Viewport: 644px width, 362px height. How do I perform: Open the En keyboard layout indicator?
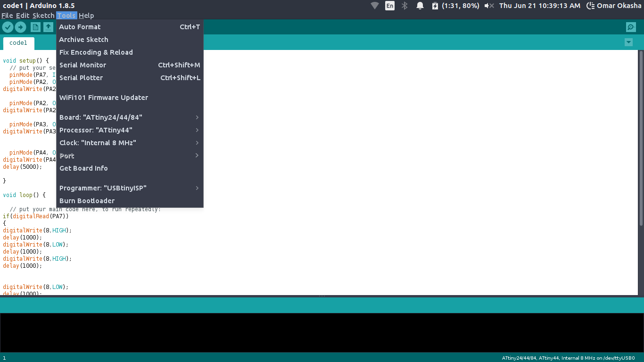click(x=390, y=6)
